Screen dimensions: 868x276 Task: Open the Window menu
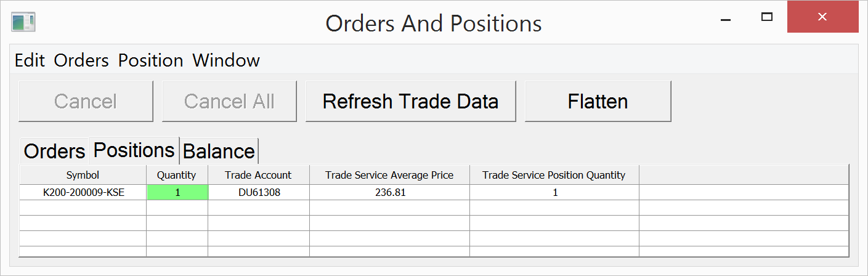(226, 60)
